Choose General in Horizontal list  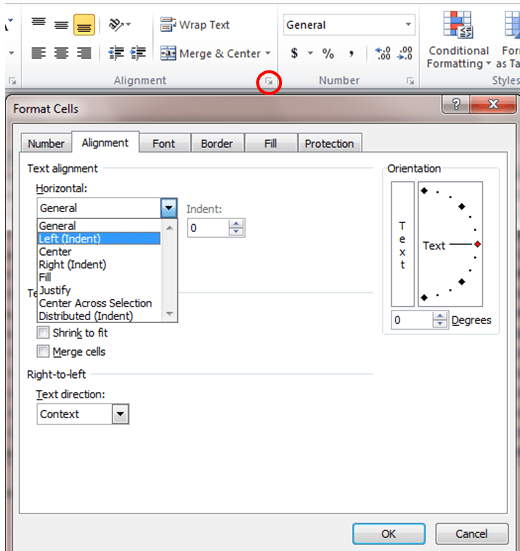click(x=99, y=226)
